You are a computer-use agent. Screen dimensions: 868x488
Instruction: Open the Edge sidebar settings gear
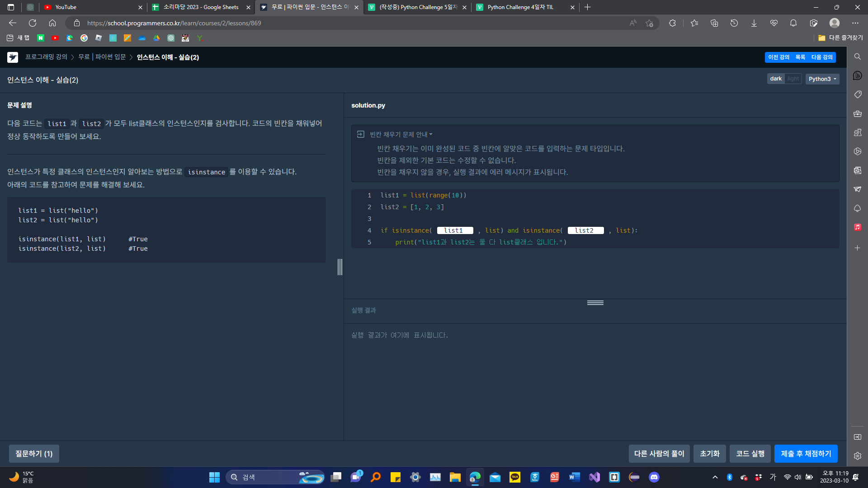click(x=857, y=456)
